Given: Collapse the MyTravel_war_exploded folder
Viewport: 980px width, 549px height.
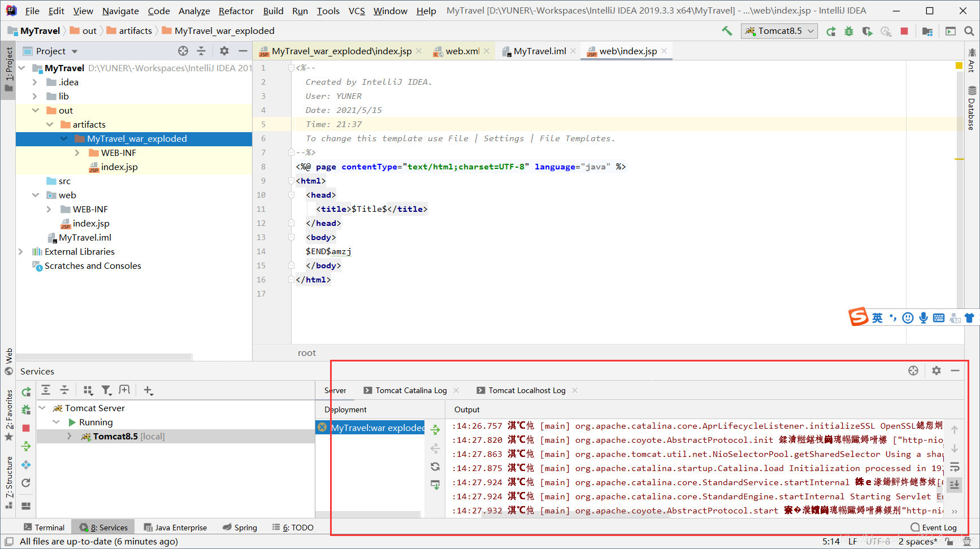Looking at the screenshot, I should 63,139.
